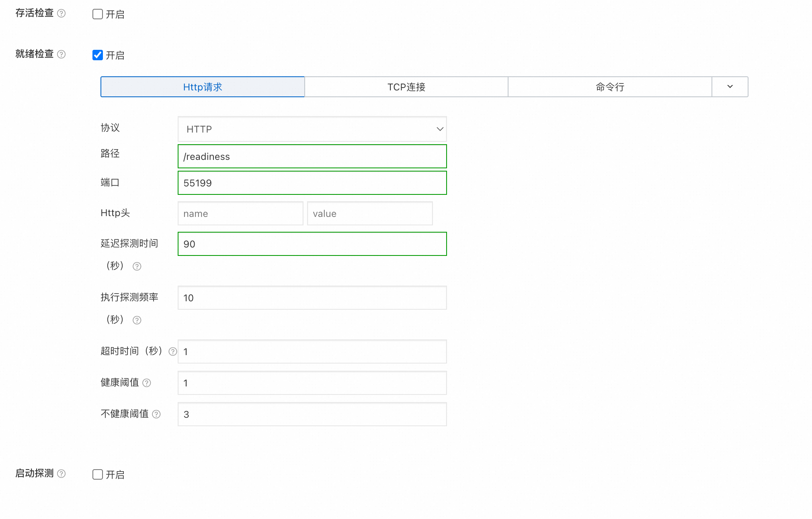Show help for 执行探测频率（秒）
This screenshot has width=812, height=519.
pos(137,321)
